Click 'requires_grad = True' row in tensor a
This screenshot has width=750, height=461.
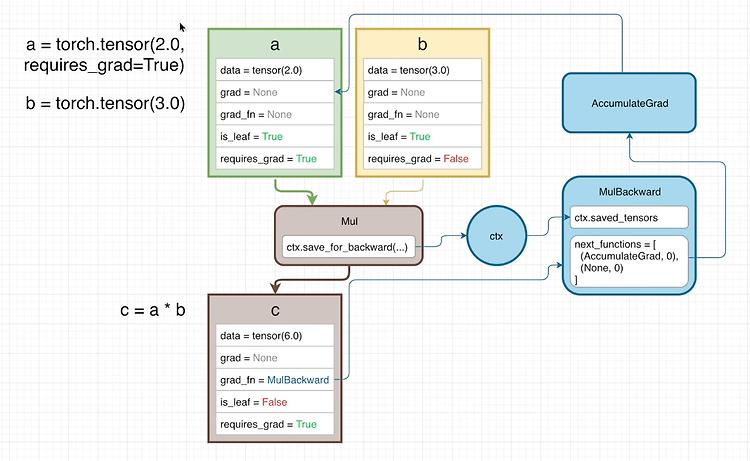(275, 158)
